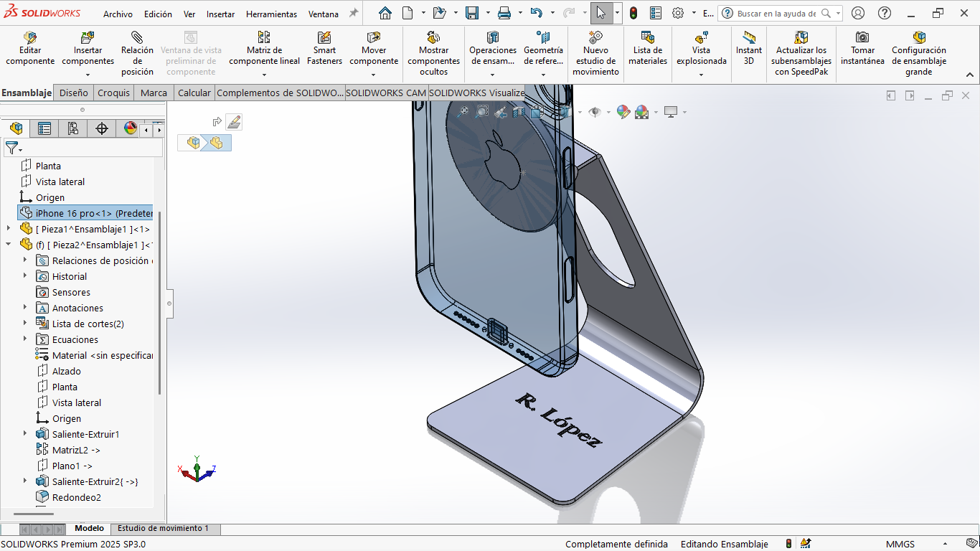The image size is (980, 551).
Task: Click Actualizar los subensamblajes con SpeedPak
Action: (801, 53)
